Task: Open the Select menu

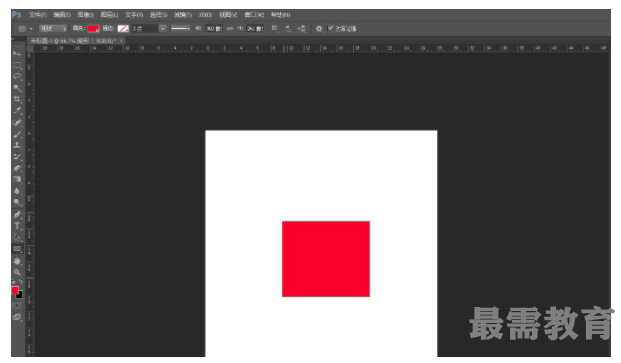Action: click(158, 15)
